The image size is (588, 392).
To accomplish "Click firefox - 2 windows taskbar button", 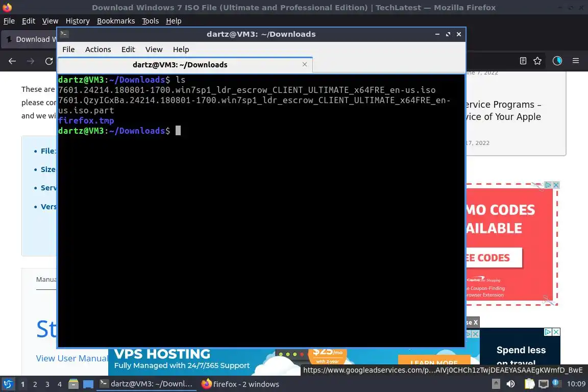I will pos(240,384).
